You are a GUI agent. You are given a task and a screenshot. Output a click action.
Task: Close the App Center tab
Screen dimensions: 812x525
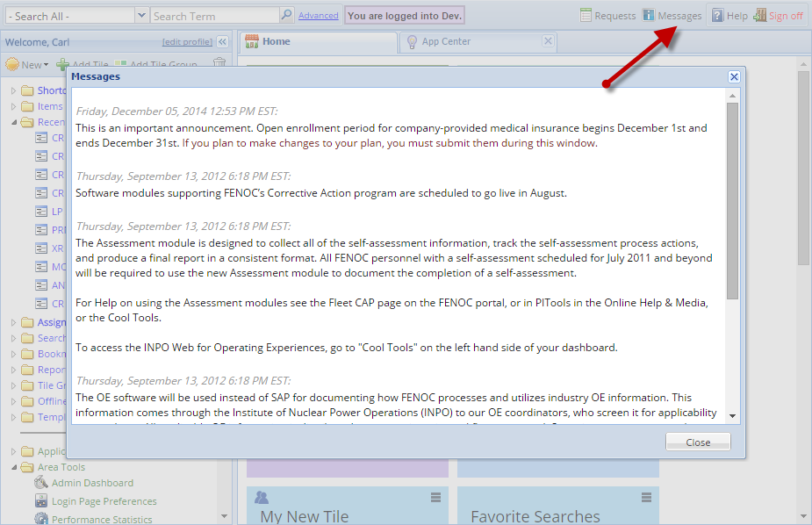[548, 41]
